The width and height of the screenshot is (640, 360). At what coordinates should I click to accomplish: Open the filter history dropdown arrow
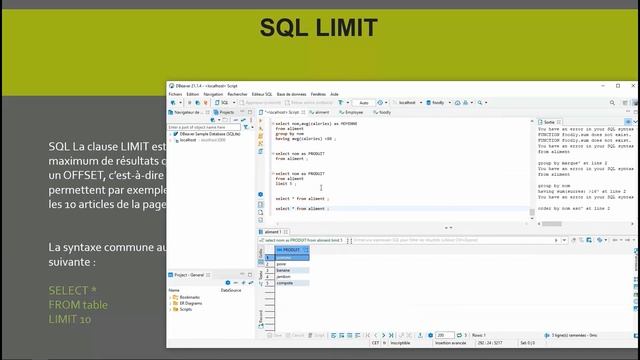click(564, 240)
